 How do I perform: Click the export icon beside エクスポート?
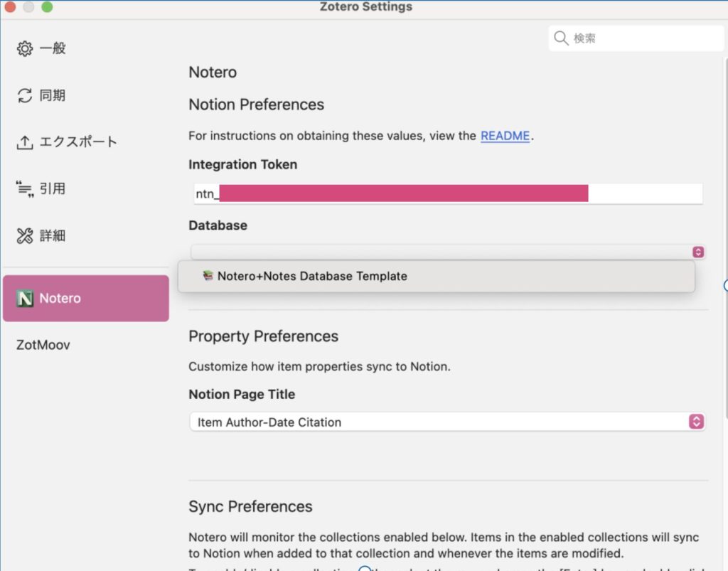(25, 142)
